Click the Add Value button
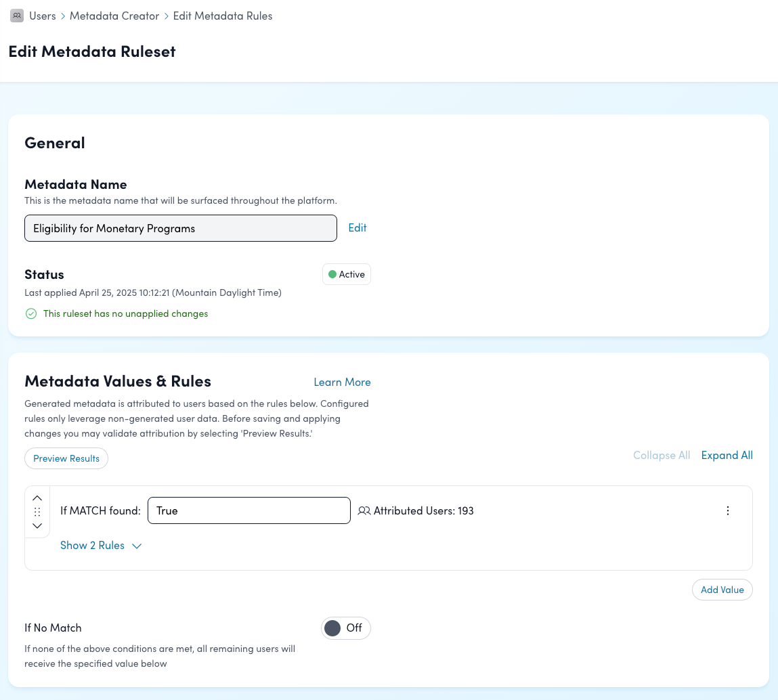Image resolution: width=778 pixels, height=700 pixels. [x=722, y=590]
